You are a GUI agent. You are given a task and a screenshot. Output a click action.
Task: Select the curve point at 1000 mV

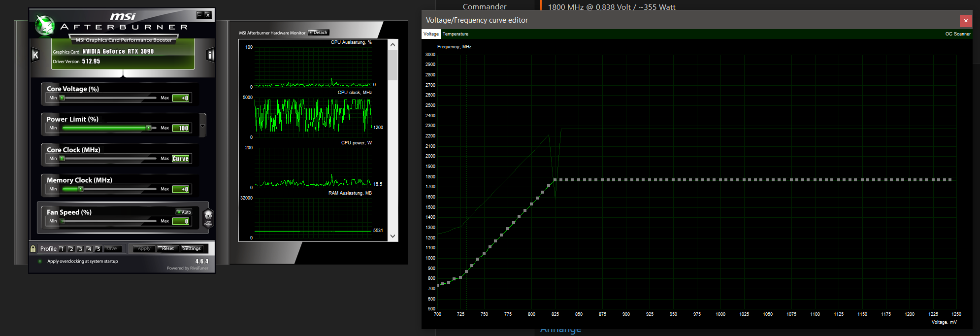point(720,180)
